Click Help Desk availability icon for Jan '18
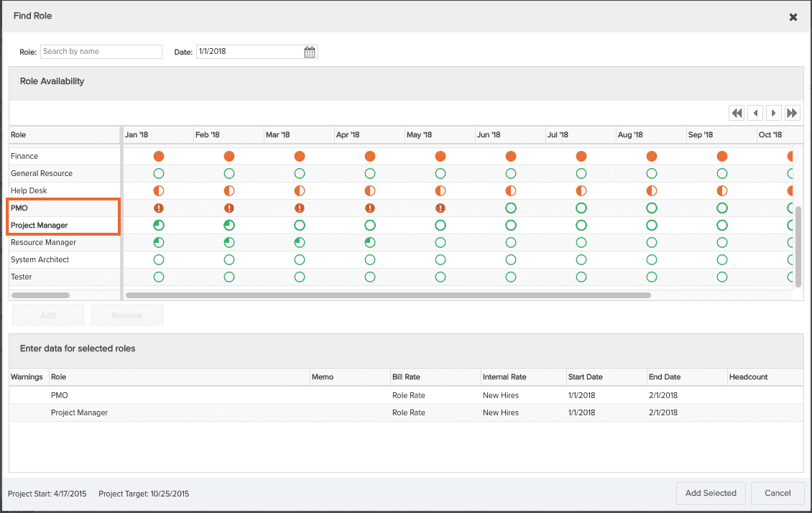The width and height of the screenshot is (812, 513). [159, 190]
